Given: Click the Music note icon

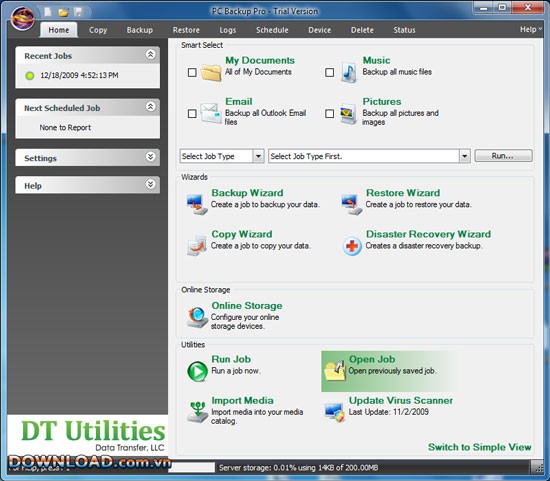Looking at the screenshot, I should point(348,72).
